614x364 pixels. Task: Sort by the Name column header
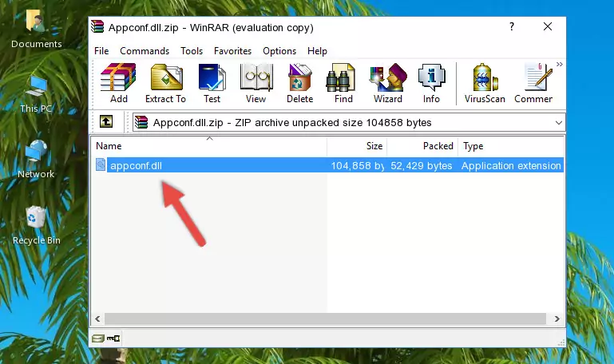(209, 146)
